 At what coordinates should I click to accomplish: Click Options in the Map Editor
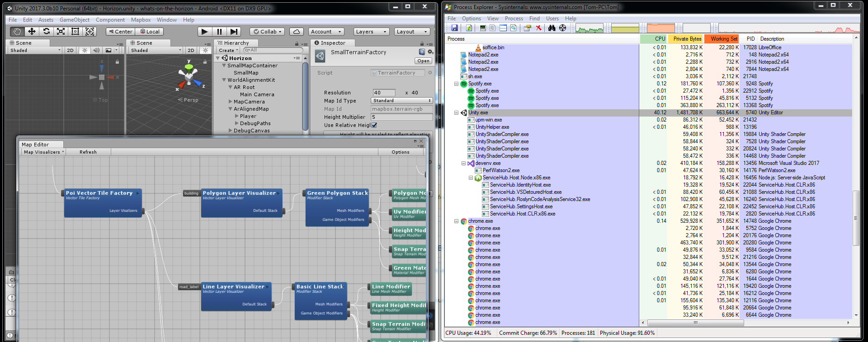coord(401,152)
